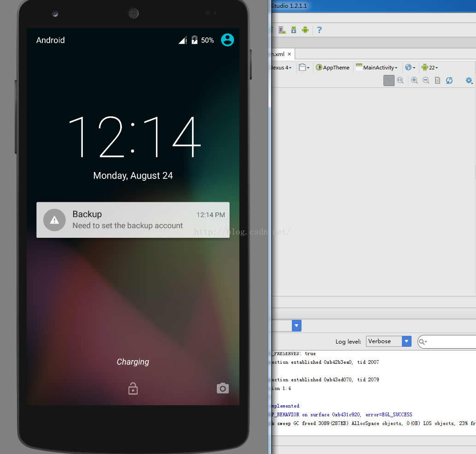The image size is (476, 454).
Task: Open the Backup notification on emulator
Action: 133,220
